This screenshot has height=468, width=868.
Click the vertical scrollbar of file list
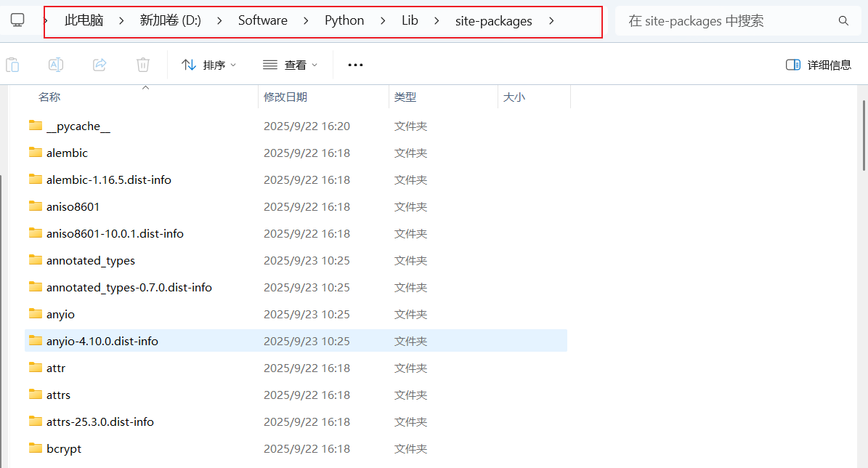pyautogui.click(x=863, y=134)
